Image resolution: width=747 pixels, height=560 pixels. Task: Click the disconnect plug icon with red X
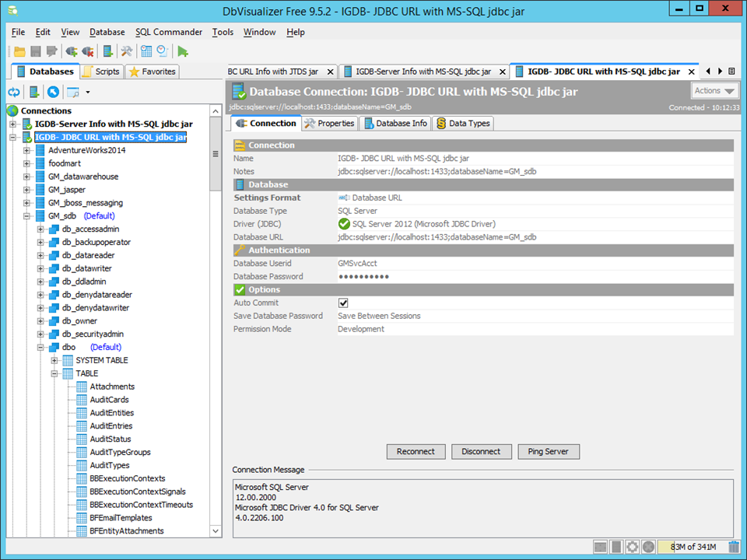pos(88,51)
